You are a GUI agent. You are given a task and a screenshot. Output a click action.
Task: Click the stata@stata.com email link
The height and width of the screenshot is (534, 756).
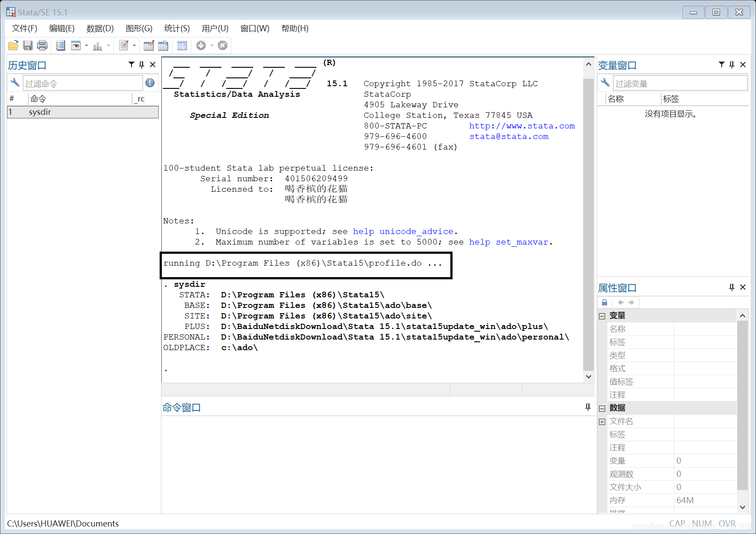509,136
